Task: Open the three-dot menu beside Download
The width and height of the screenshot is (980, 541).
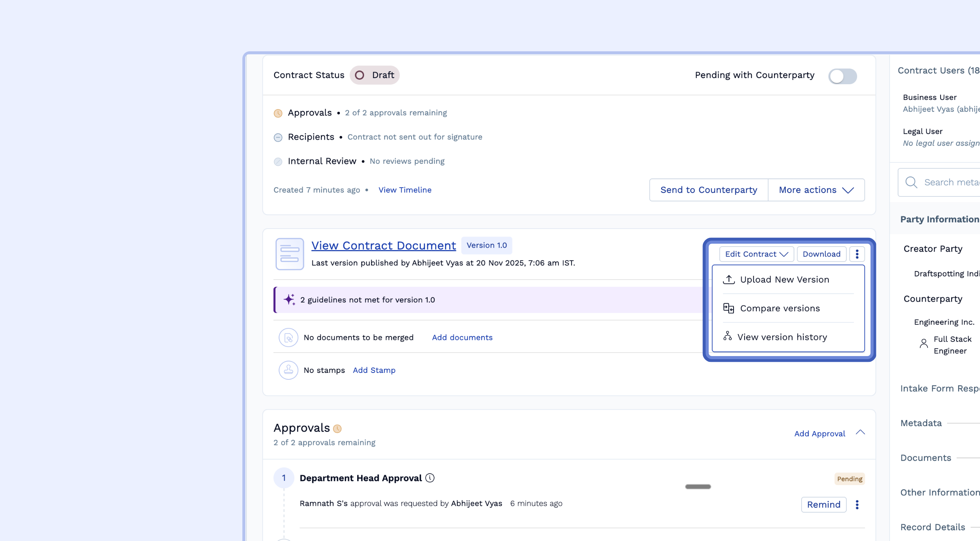Action: tap(857, 254)
